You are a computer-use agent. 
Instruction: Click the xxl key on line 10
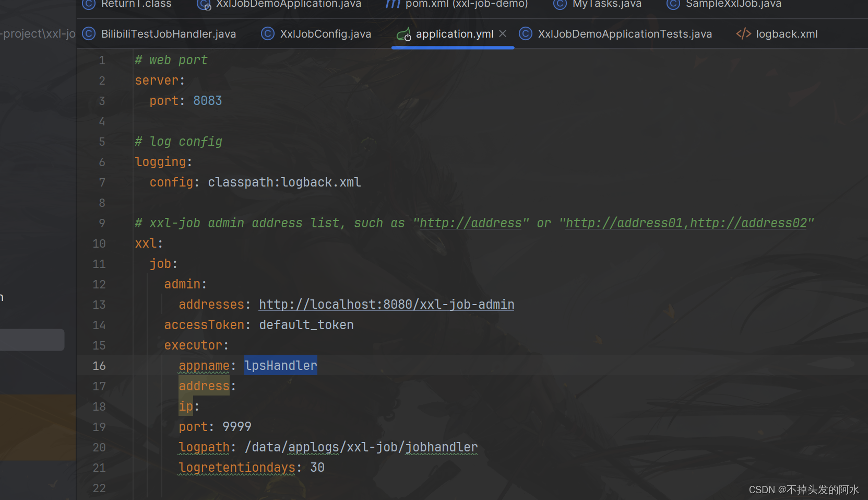tap(146, 243)
